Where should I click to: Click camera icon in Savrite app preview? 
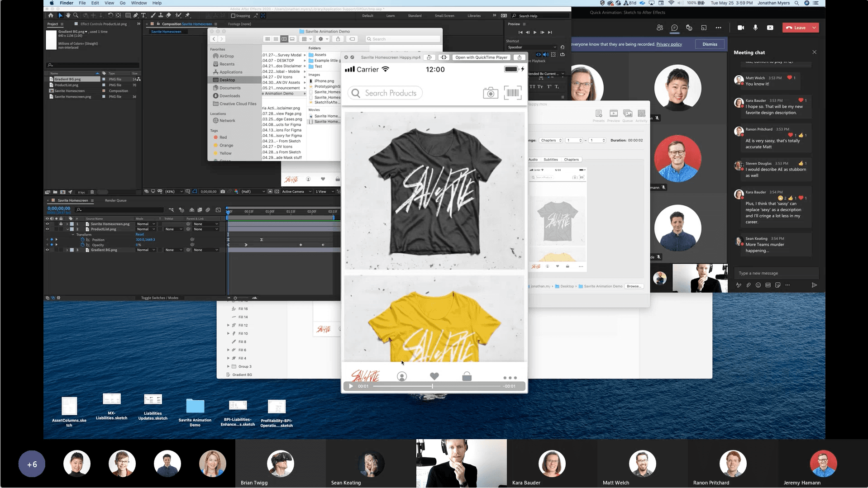490,93
